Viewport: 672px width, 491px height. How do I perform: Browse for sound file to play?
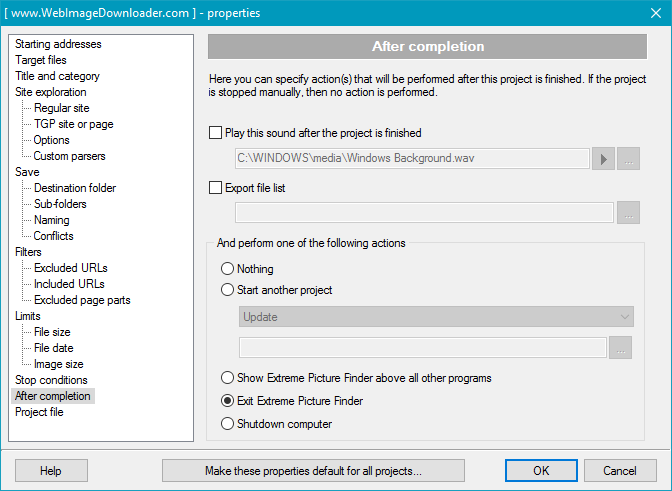point(628,159)
